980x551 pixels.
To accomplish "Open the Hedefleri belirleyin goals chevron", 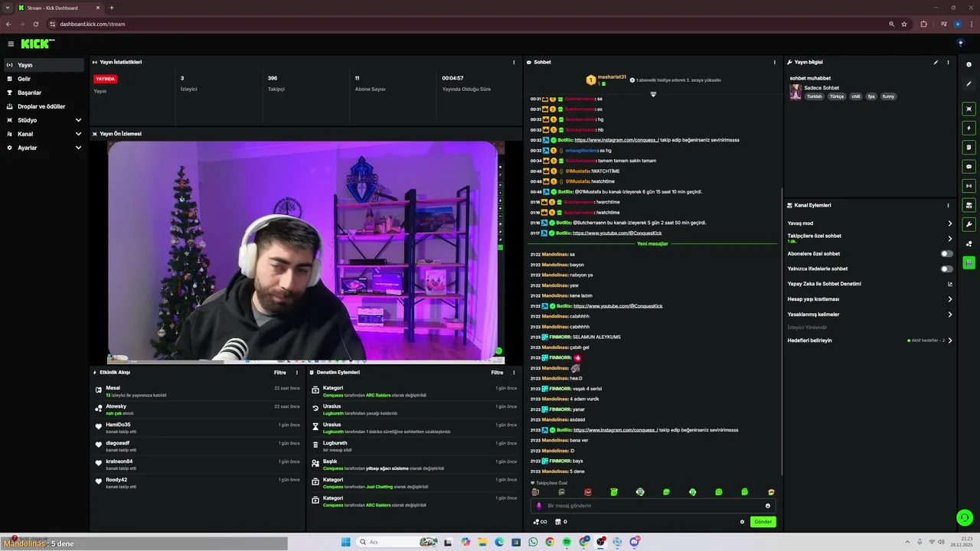I will pos(950,341).
